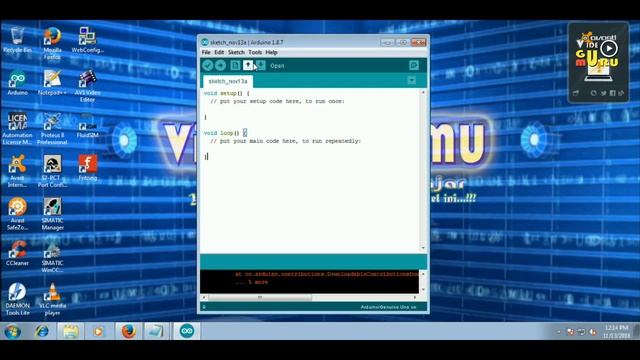Select the Fritzing desktop icon

point(87,168)
